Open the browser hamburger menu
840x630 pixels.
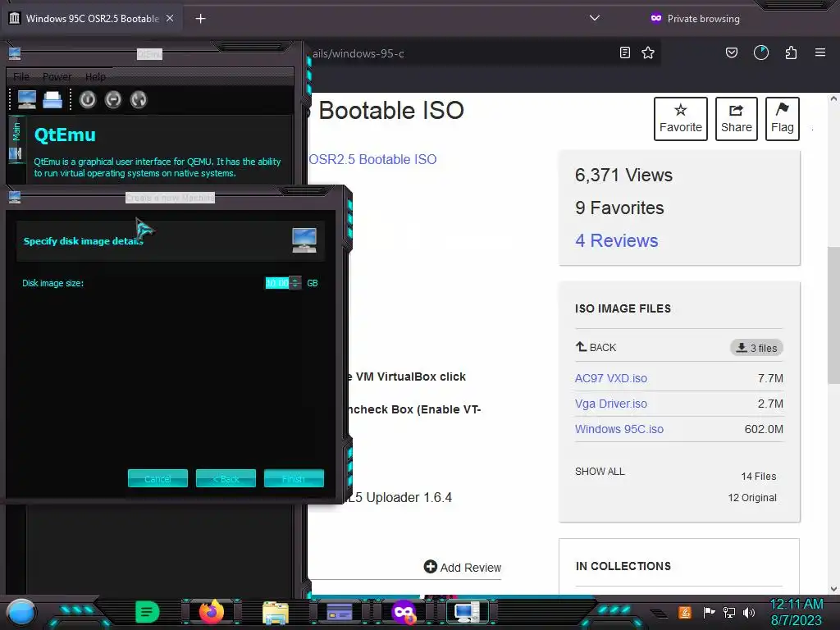(x=820, y=52)
